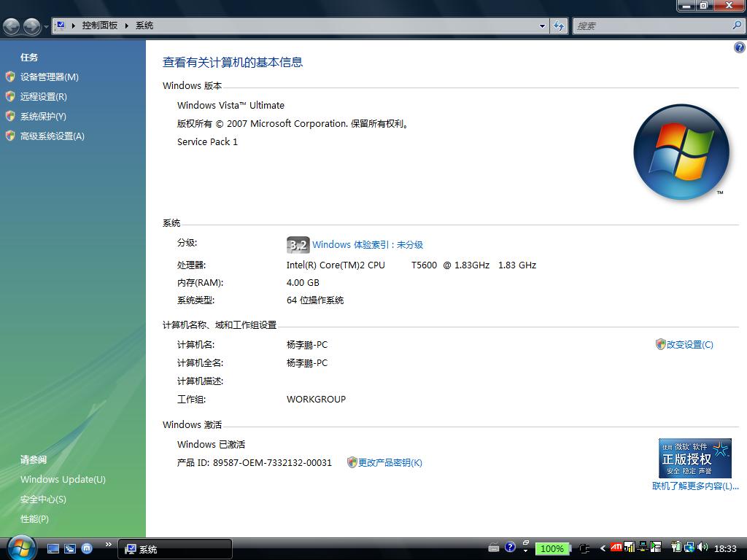Open the address bar history dropdown
The image size is (747, 560).
pyautogui.click(x=542, y=26)
